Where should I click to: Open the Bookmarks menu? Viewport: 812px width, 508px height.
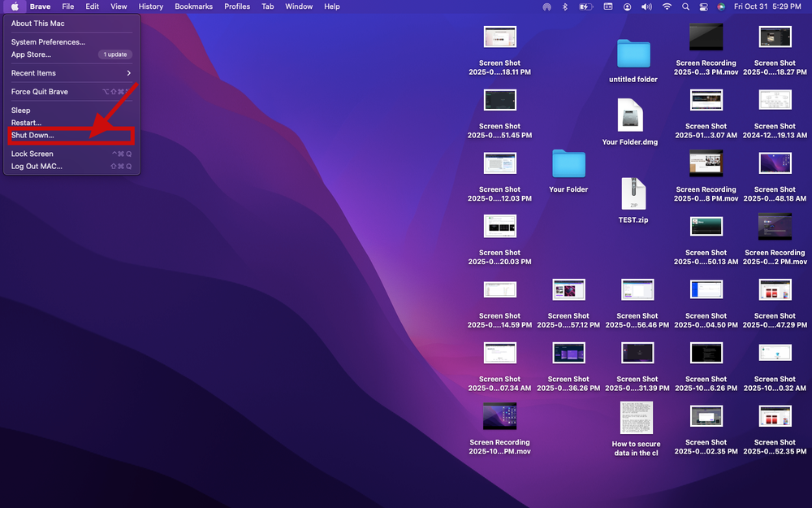coord(193,7)
